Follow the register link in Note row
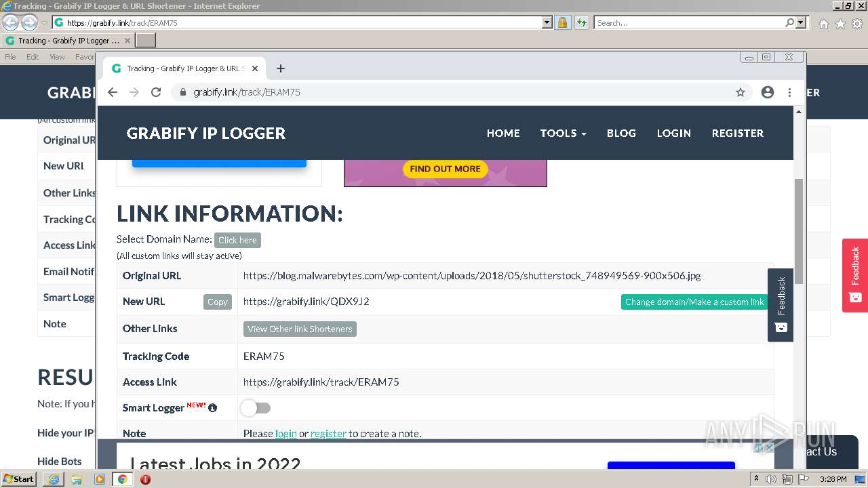The width and height of the screenshot is (868, 488). click(x=328, y=434)
